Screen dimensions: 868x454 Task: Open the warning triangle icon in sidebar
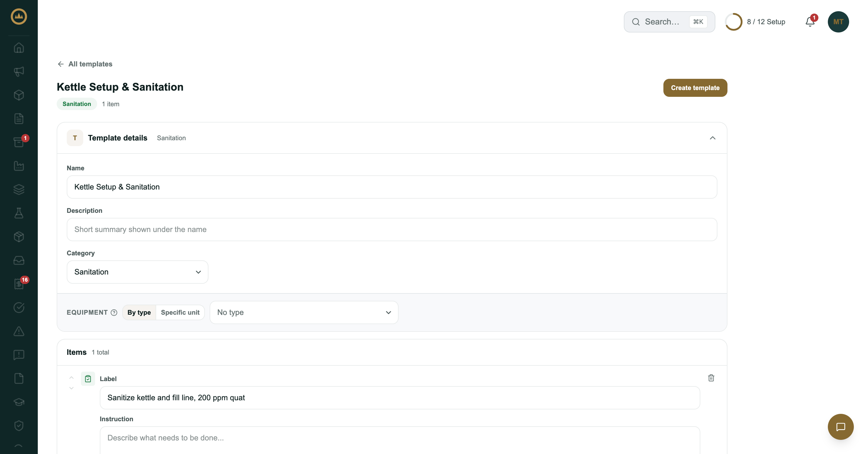click(19, 331)
